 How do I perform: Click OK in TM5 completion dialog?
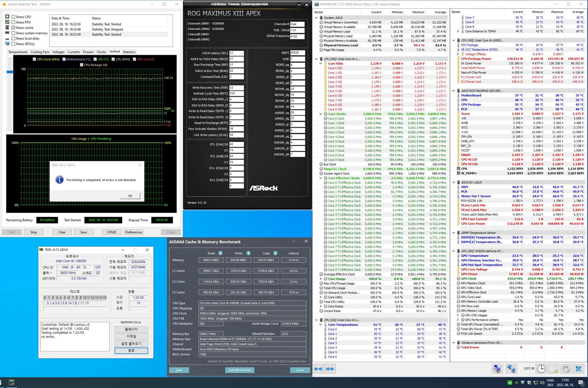(130, 196)
